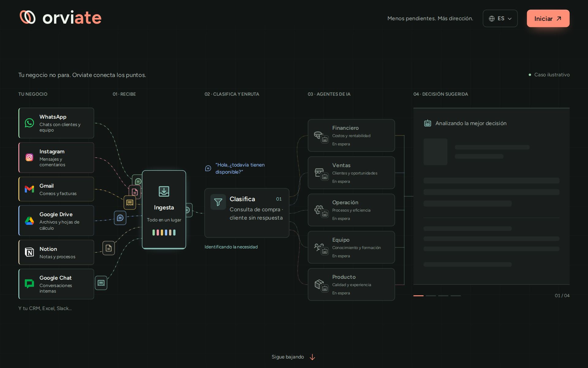Click the "04 · DECISIÓN SUGERIDA" column header

(441, 94)
